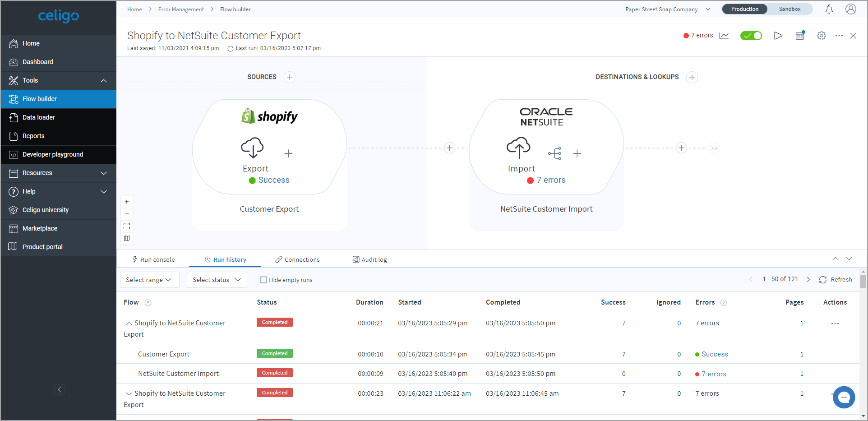Click the Refresh button in run history
Image resolution: width=868 pixels, height=421 pixels.
tap(836, 280)
